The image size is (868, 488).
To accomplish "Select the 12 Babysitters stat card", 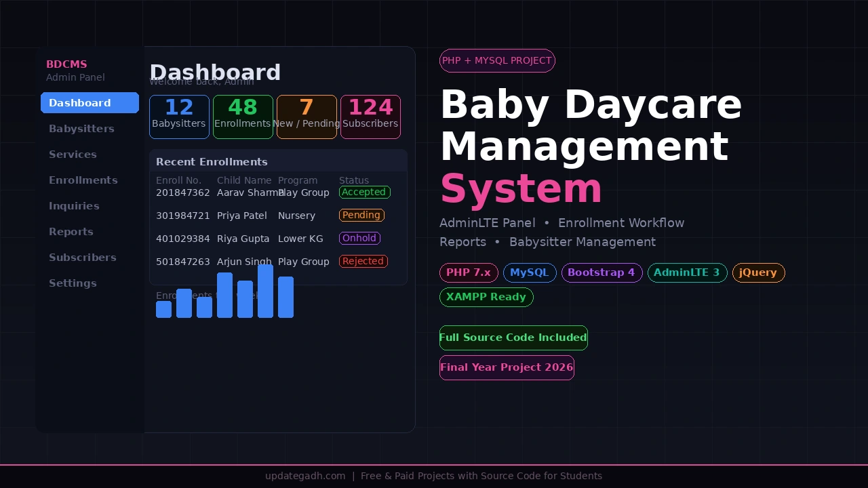I will coord(179,117).
